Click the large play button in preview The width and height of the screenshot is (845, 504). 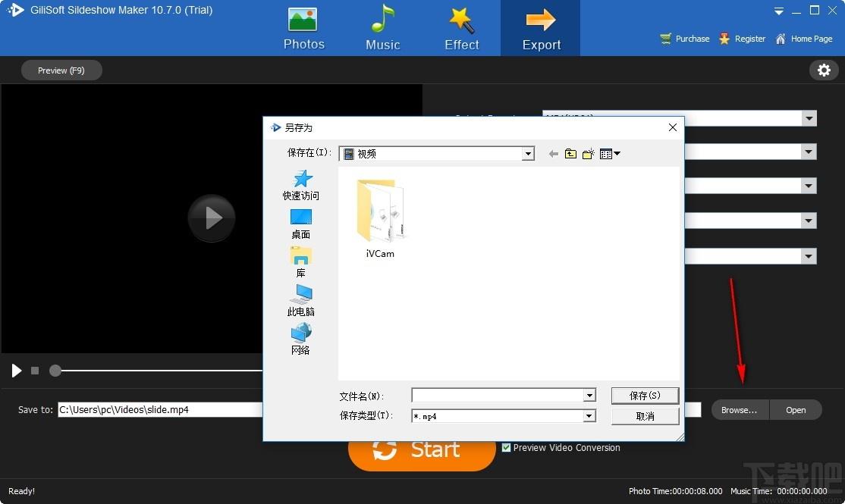tap(212, 218)
